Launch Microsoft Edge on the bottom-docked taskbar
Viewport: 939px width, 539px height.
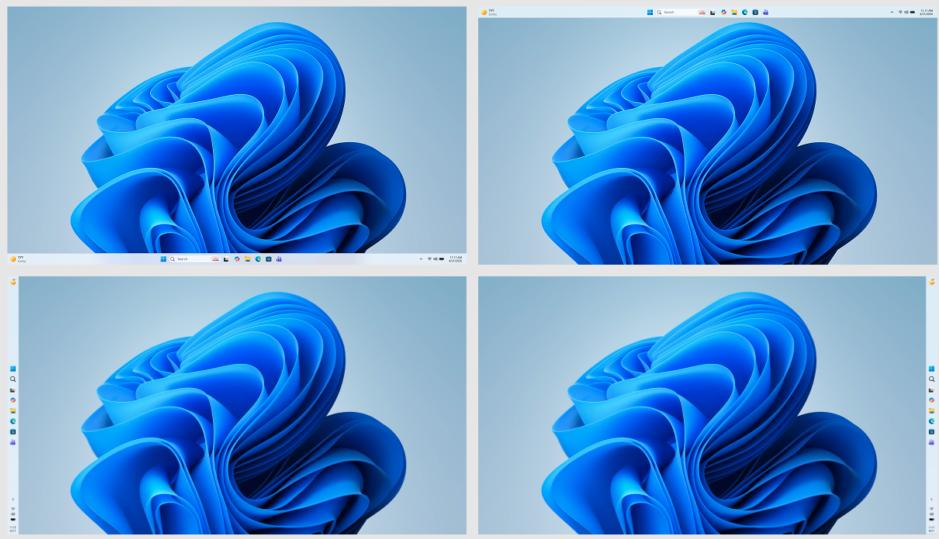(x=258, y=259)
